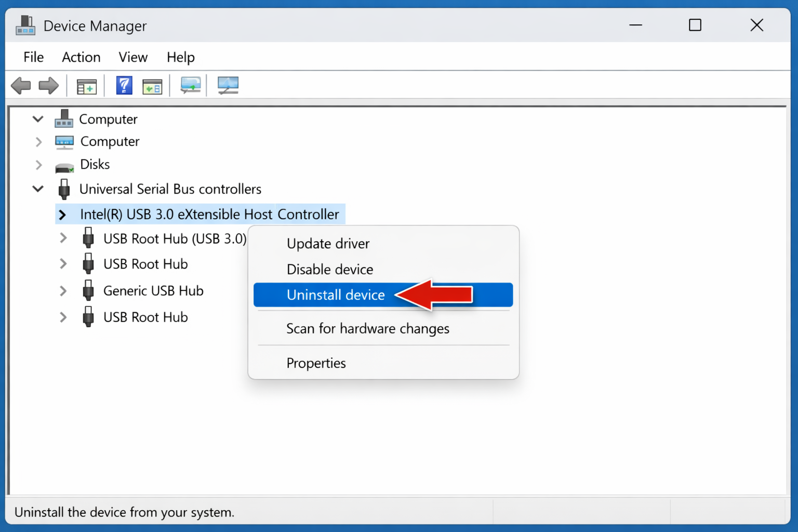Viewport: 798px width, 532px height.
Task: Open the Action menu
Action: 81,57
